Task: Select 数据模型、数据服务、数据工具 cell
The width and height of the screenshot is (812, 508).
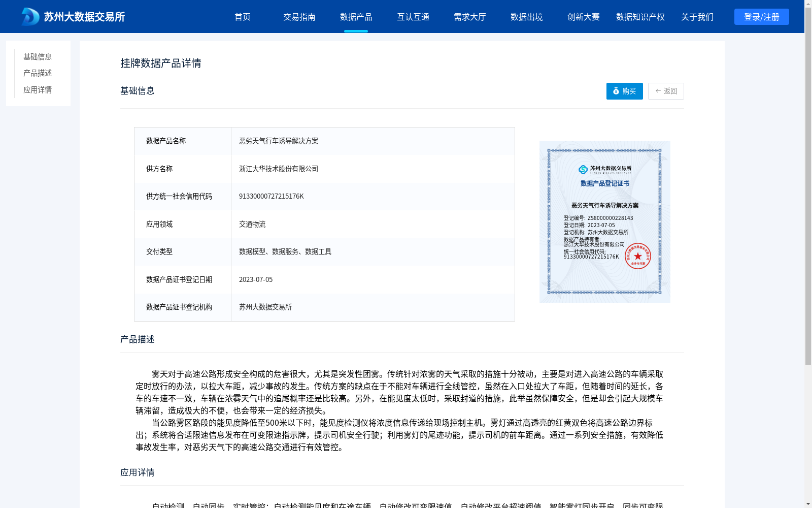Action: click(x=285, y=251)
